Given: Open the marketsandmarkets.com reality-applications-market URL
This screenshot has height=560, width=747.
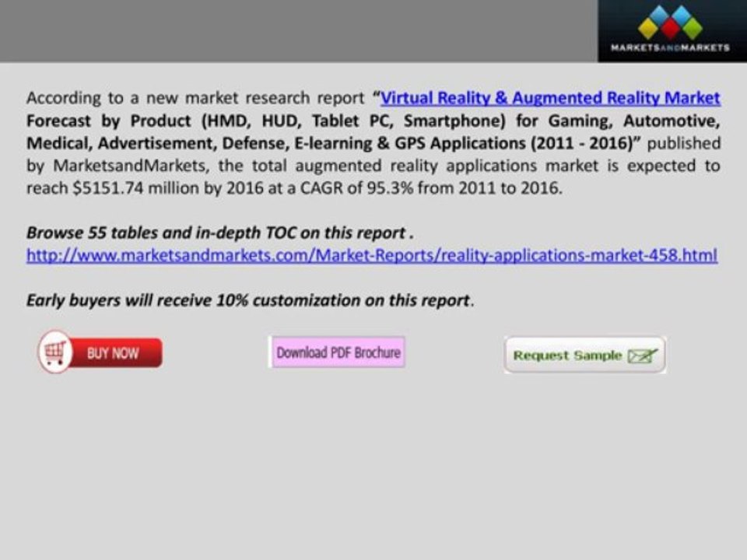Looking at the screenshot, I should pyautogui.click(x=372, y=256).
